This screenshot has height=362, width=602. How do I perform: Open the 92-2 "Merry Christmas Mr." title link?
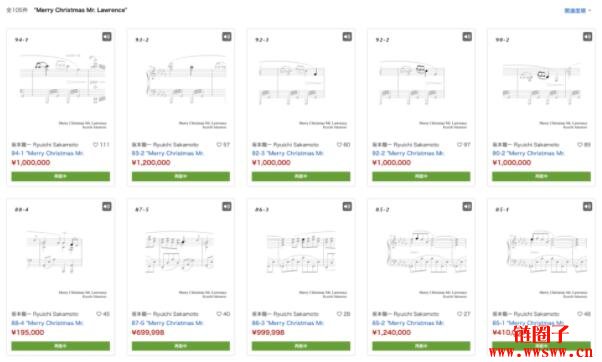[x=408, y=153]
